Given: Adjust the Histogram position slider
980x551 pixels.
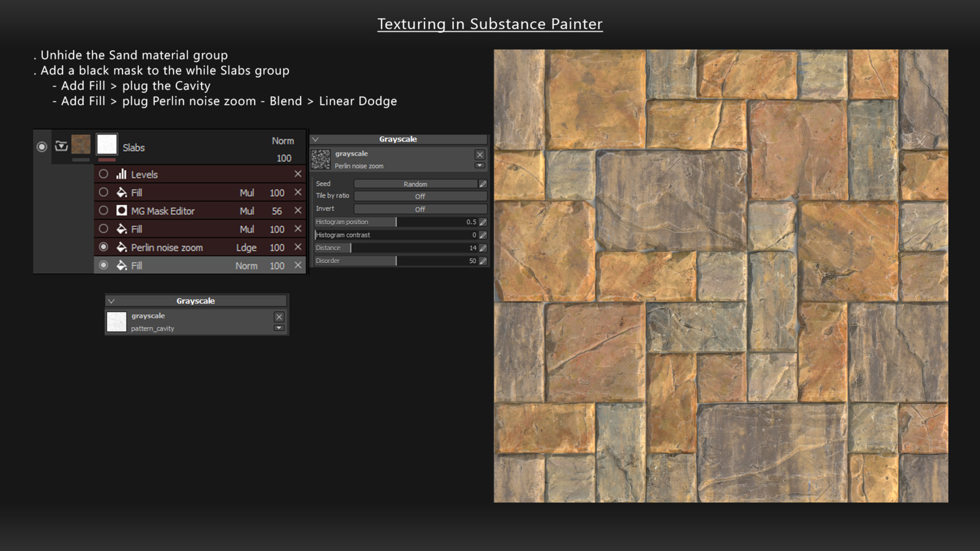Looking at the screenshot, I should [396, 222].
